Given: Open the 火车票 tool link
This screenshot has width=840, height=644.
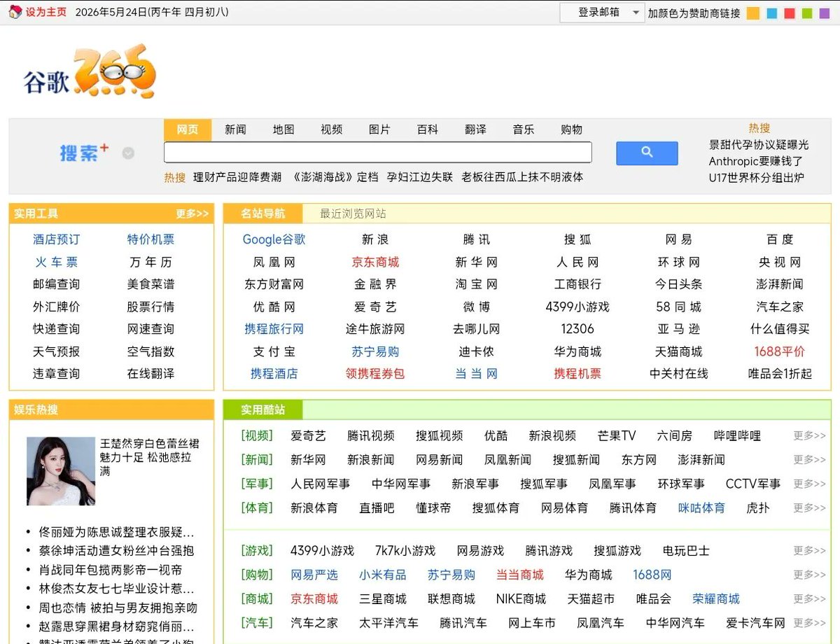Looking at the screenshot, I should [x=56, y=262].
